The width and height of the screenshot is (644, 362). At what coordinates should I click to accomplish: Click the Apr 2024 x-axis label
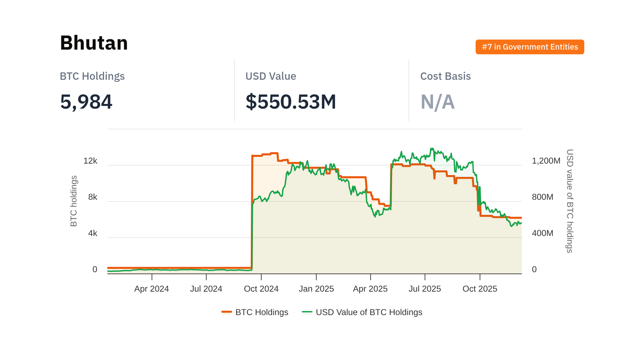tap(152, 289)
